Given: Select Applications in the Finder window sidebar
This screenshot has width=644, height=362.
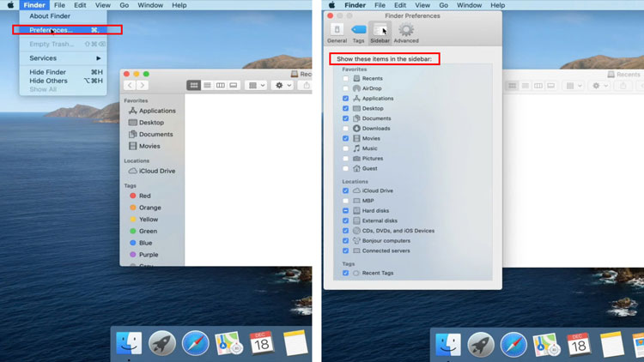Looking at the screenshot, I should tap(152, 111).
